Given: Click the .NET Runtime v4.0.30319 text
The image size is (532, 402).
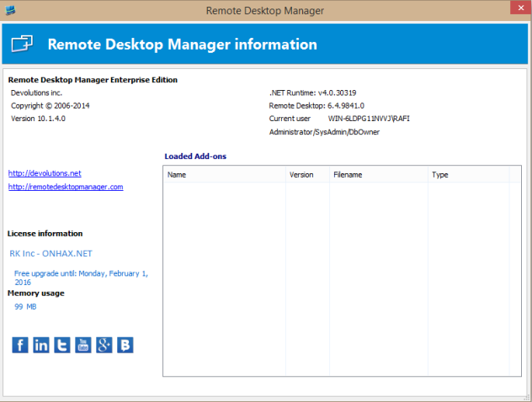Looking at the screenshot, I should [x=312, y=93].
